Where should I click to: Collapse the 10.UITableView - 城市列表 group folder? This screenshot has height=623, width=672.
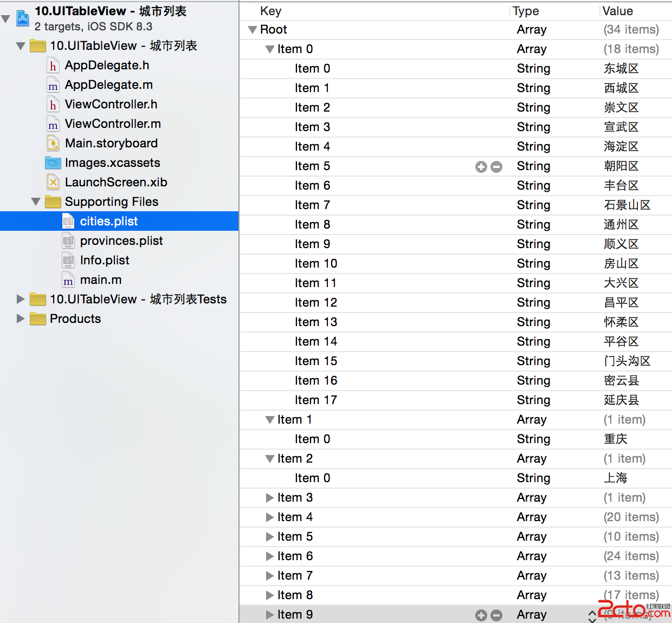(x=21, y=46)
